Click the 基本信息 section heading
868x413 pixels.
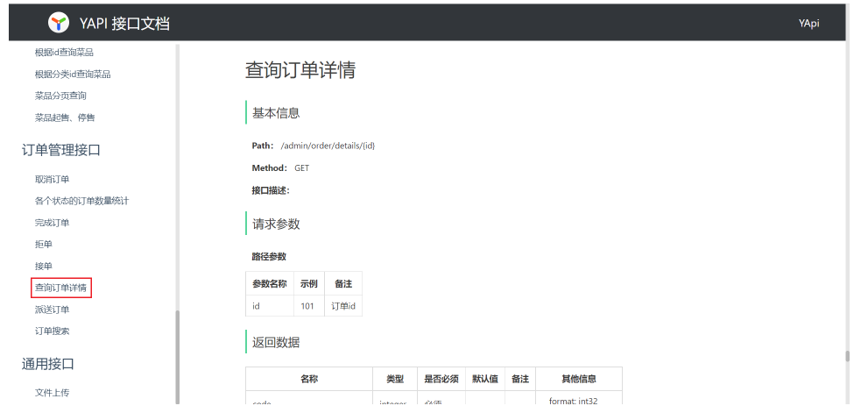(x=276, y=113)
